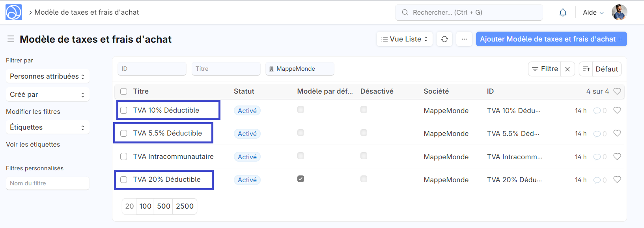The image size is (644, 228).
Task: Open Vue Liste view switcher
Action: (405, 39)
